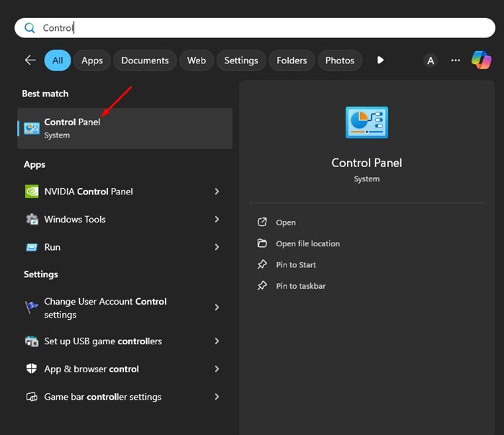
Task: Click the Windows Tools gear icon
Action: 32,219
